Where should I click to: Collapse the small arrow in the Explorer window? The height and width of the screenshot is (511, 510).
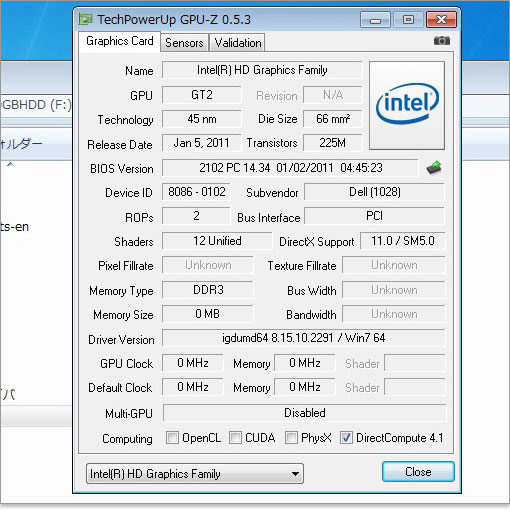point(10,164)
